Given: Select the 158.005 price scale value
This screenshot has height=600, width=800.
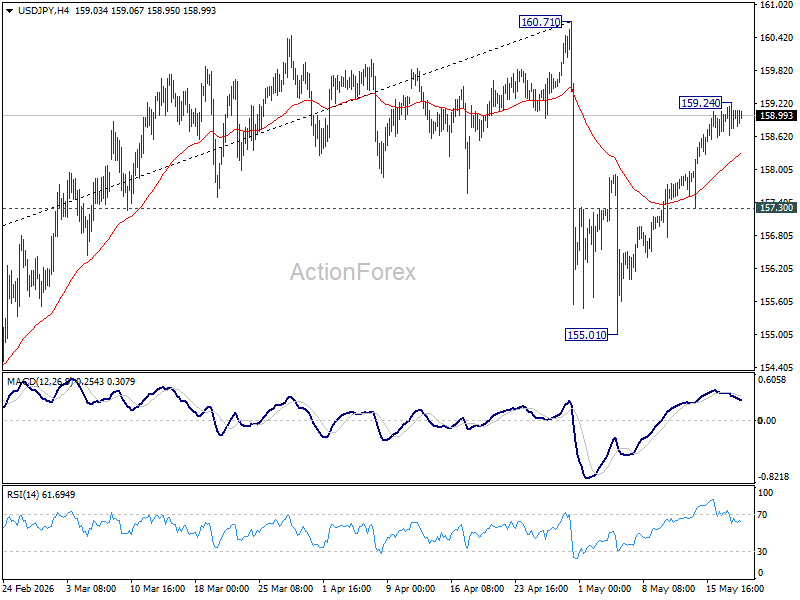Looking at the screenshot, I should (777, 170).
